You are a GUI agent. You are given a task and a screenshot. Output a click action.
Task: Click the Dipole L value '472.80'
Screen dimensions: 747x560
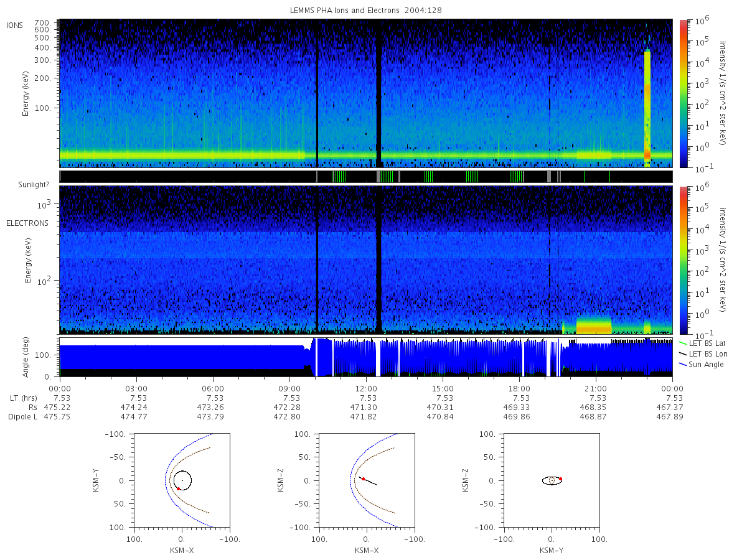(x=286, y=417)
